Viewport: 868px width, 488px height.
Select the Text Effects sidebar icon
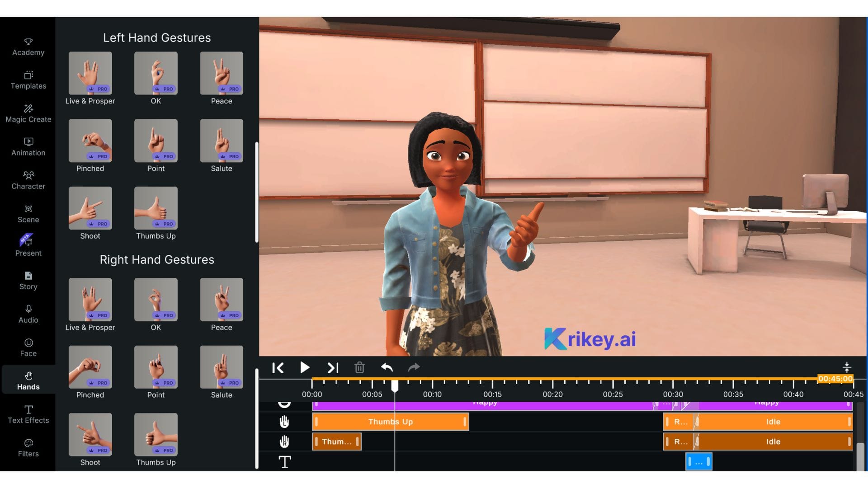click(28, 414)
